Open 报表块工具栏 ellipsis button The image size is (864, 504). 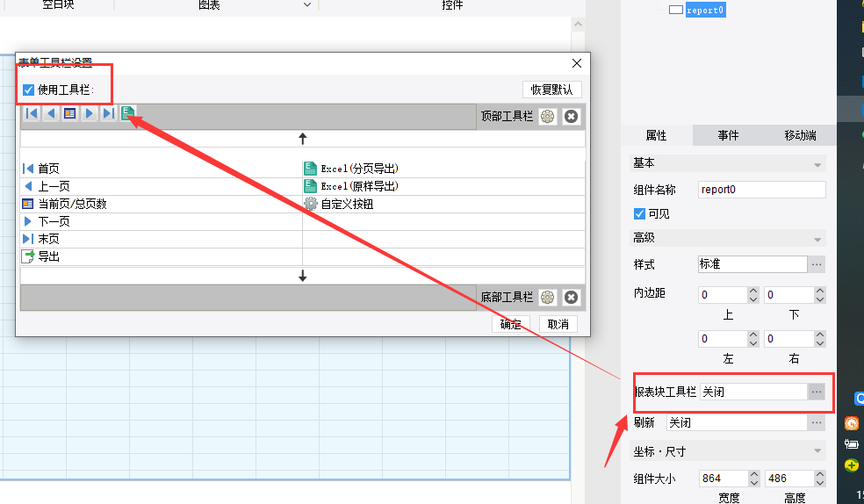point(817,392)
